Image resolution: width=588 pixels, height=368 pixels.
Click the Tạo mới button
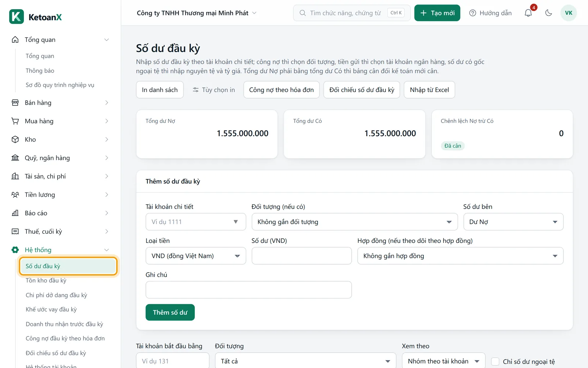[x=437, y=13]
